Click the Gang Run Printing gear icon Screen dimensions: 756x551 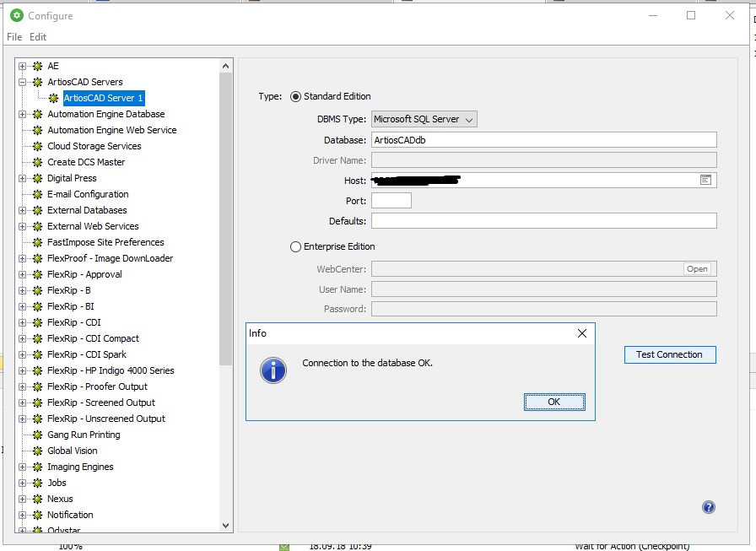pos(38,435)
